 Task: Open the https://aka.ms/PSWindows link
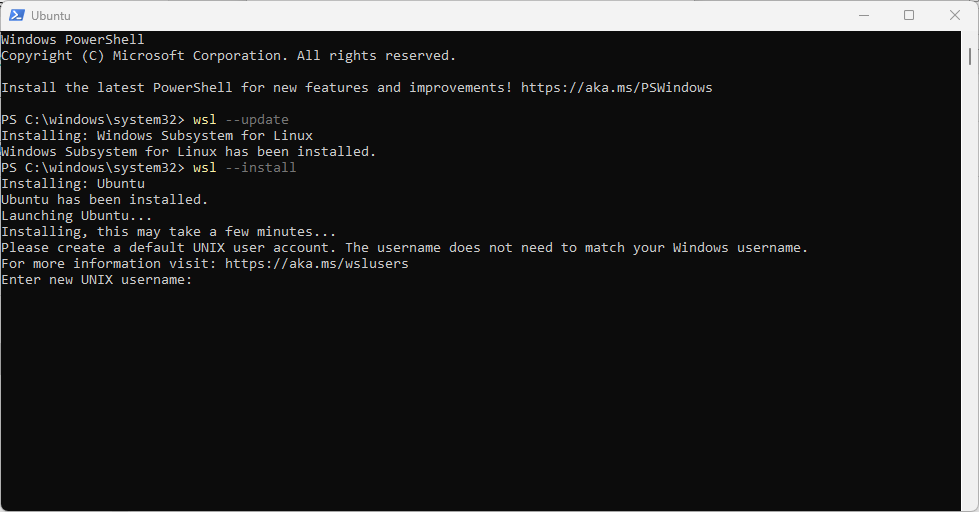pos(616,88)
